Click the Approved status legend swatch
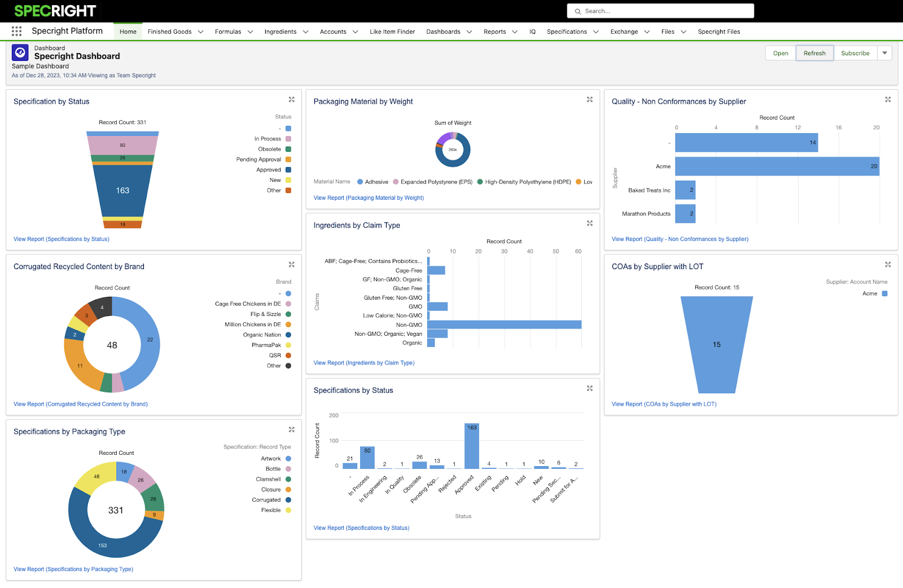The width and height of the screenshot is (903, 588). [x=288, y=170]
